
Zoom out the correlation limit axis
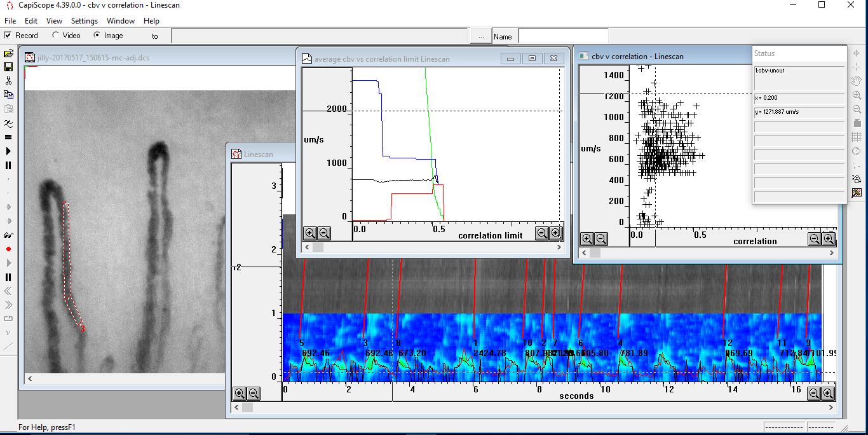pyautogui.click(x=542, y=233)
